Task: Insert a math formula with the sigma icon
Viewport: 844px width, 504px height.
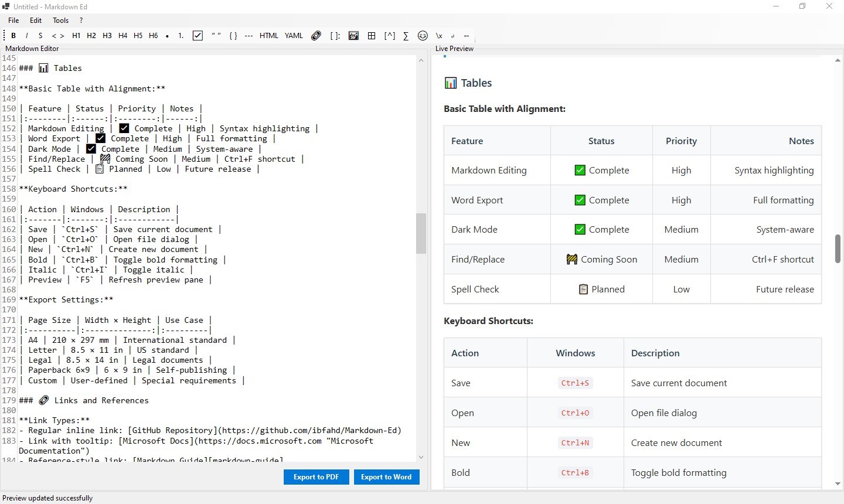Action: click(x=406, y=36)
